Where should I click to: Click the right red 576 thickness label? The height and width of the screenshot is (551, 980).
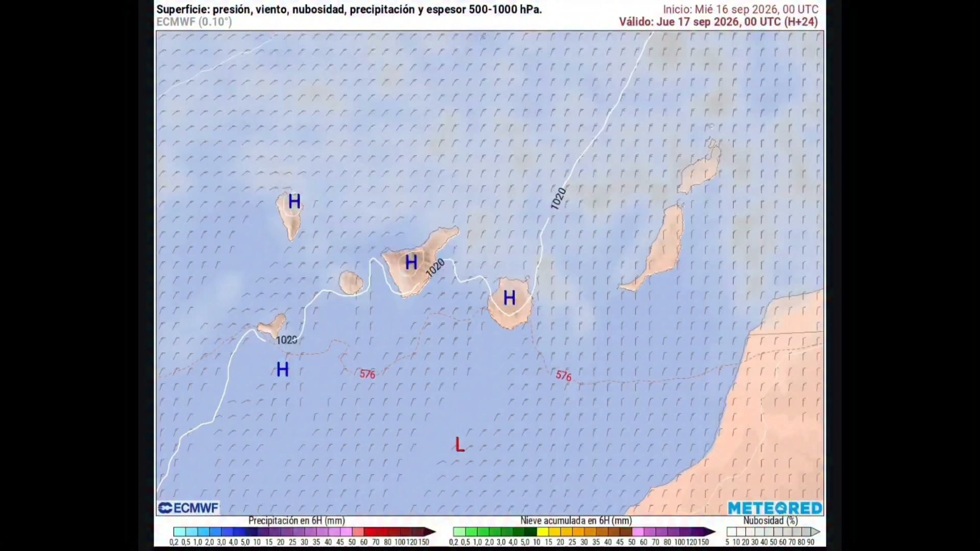[563, 375]
